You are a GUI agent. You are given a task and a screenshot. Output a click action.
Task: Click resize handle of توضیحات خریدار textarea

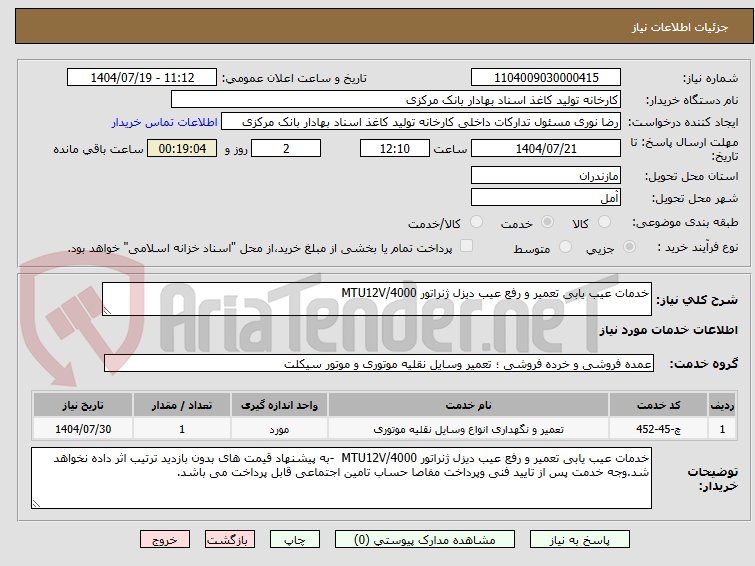36,504
